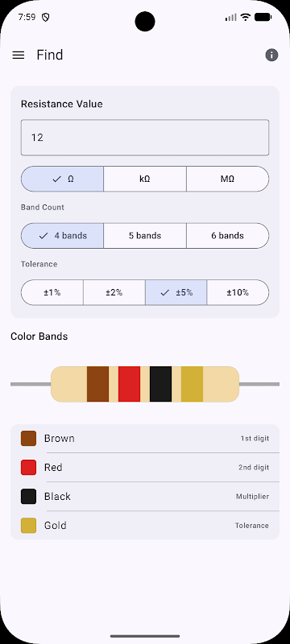
Task: Select the ±5% tolerance segment
Action: click(176, 292)
